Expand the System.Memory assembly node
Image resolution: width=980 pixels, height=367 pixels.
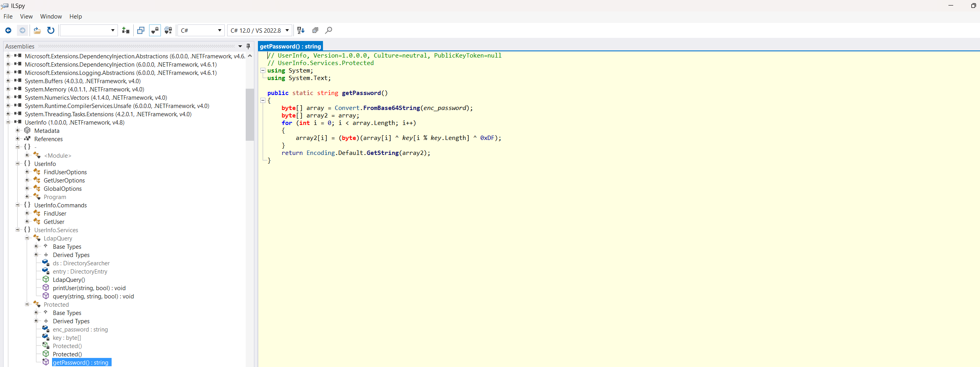pyautogui.click(x=8, y=89)
